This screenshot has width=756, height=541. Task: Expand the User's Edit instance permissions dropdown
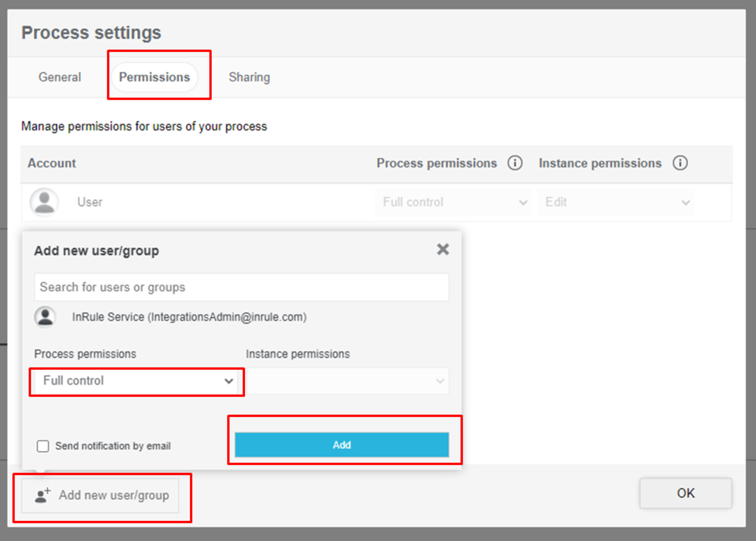[616, 202]
